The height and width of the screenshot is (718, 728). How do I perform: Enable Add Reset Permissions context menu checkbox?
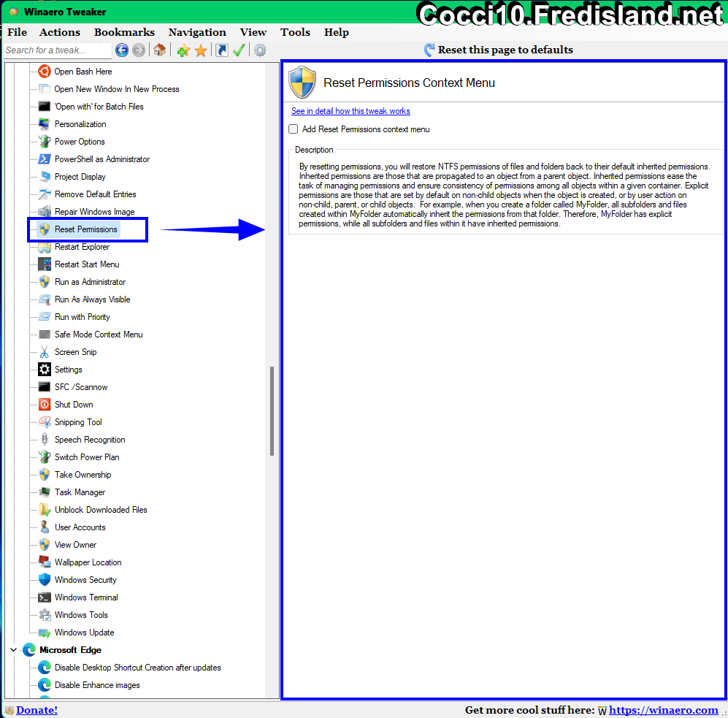[x=294, y=129]
